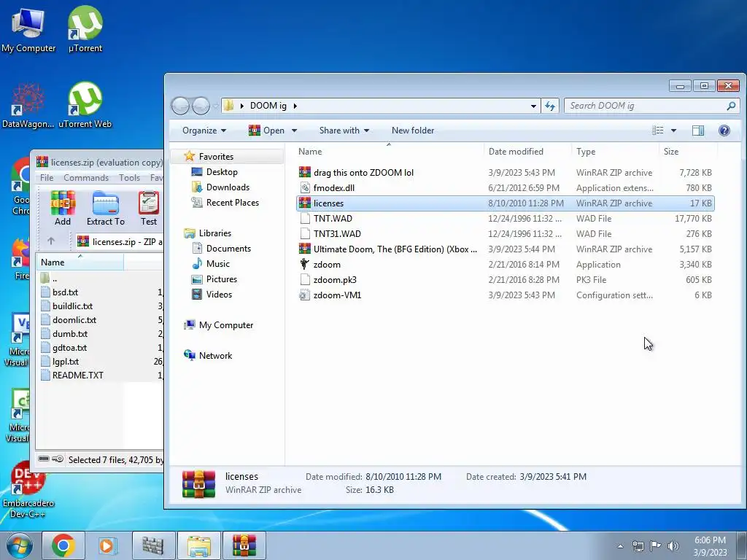Sort files by Date modified column

coord(527,152)
